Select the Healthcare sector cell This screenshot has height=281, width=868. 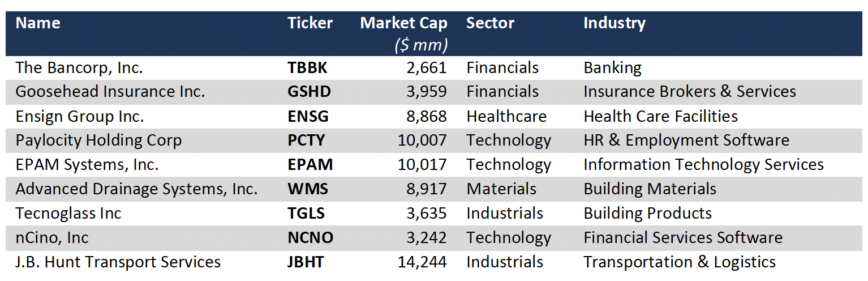click(506, 117)
